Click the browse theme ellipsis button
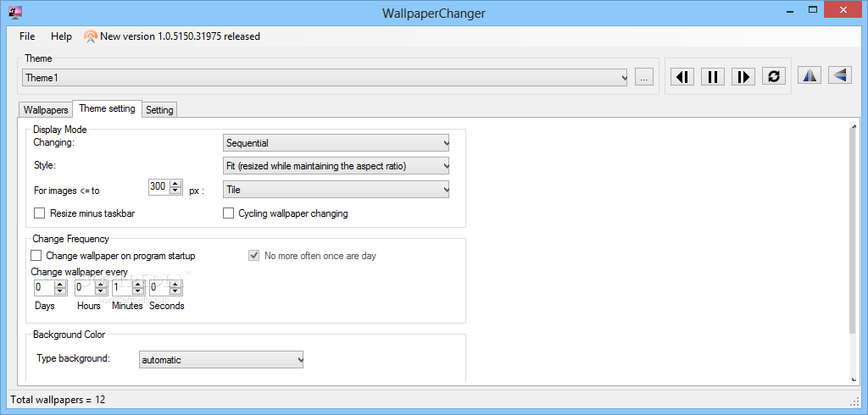Viewport: 868px width, 415px height. coord(643,78)
